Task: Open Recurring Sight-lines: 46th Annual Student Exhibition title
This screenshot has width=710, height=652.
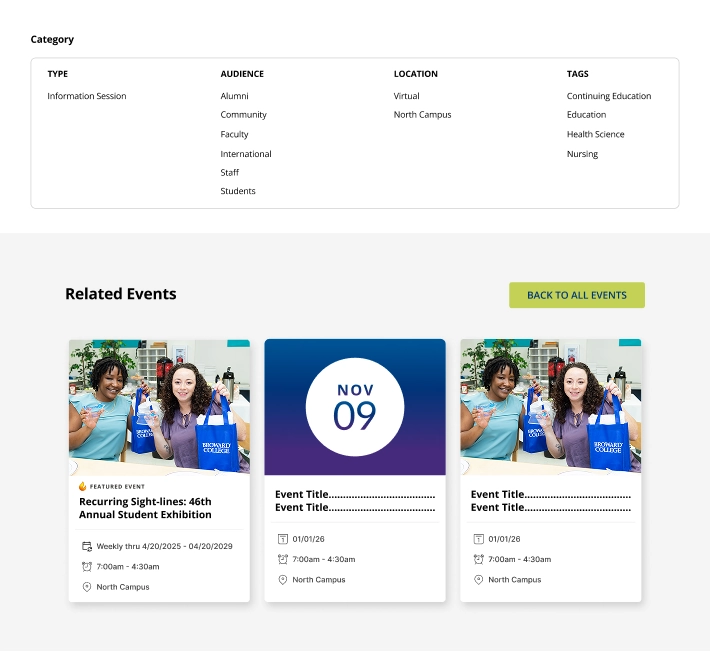Action: click(145, 508)
